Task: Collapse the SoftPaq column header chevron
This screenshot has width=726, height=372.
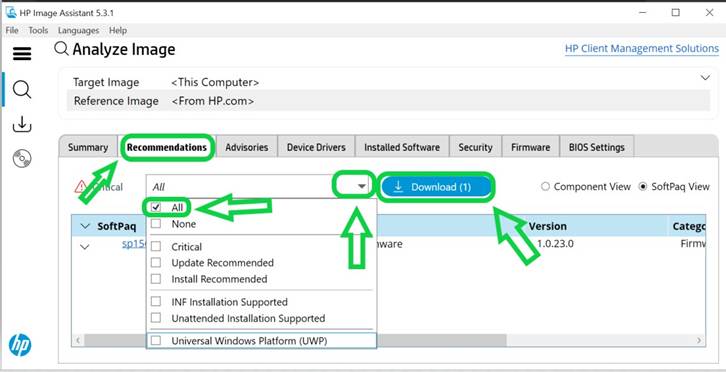Action: [85, 226]
